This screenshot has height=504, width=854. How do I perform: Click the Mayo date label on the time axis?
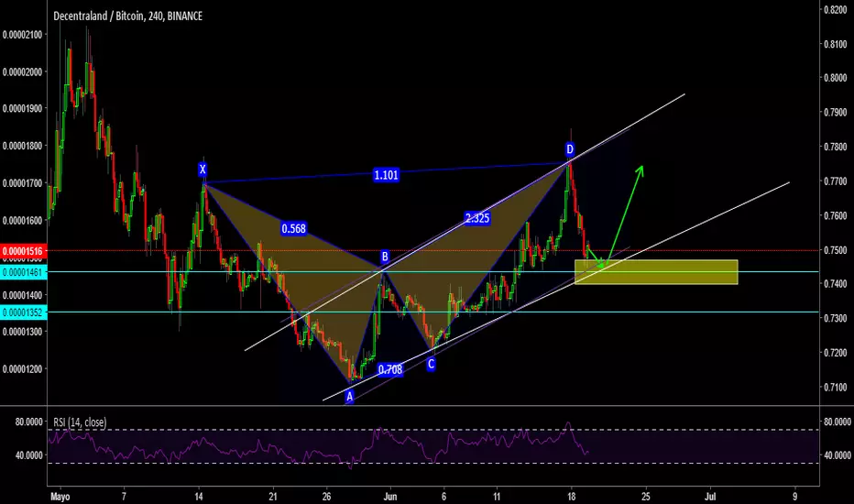tap(60, 497)
